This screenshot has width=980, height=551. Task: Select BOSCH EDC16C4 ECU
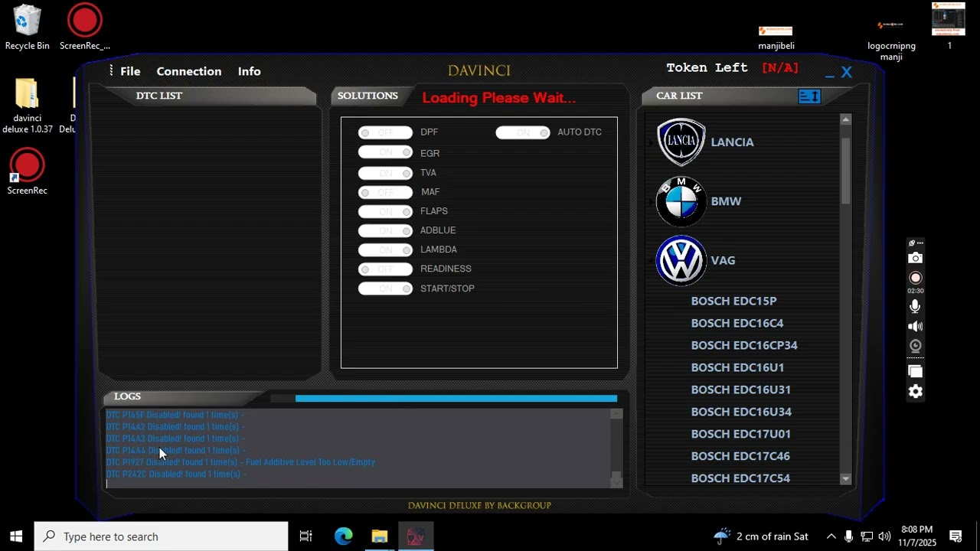(737, 323)
